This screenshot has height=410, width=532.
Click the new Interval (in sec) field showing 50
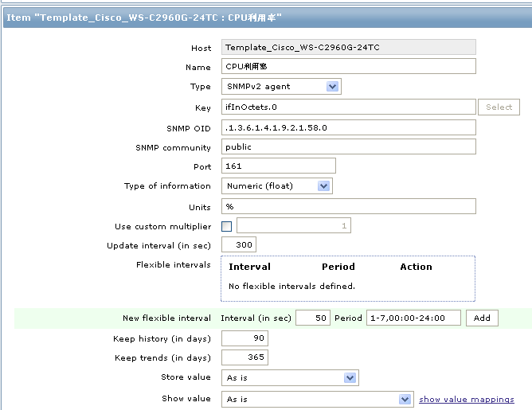[x=313, y=318]
